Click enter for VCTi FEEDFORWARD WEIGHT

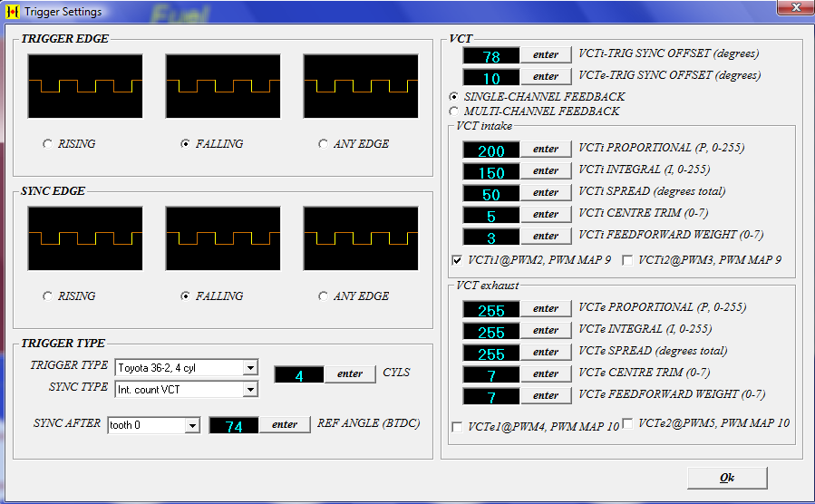pyautogui.click(x=546, y=237)
